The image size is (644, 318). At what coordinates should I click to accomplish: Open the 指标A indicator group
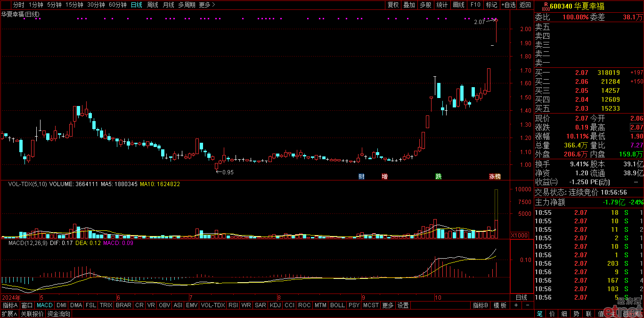pyautogui.click(x=9, y=305)
